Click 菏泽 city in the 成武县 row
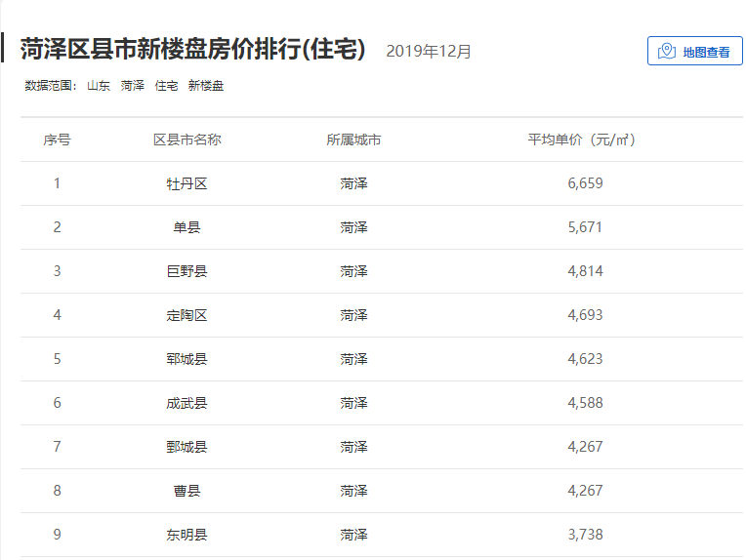746x560 pixels. coord(353,403)
